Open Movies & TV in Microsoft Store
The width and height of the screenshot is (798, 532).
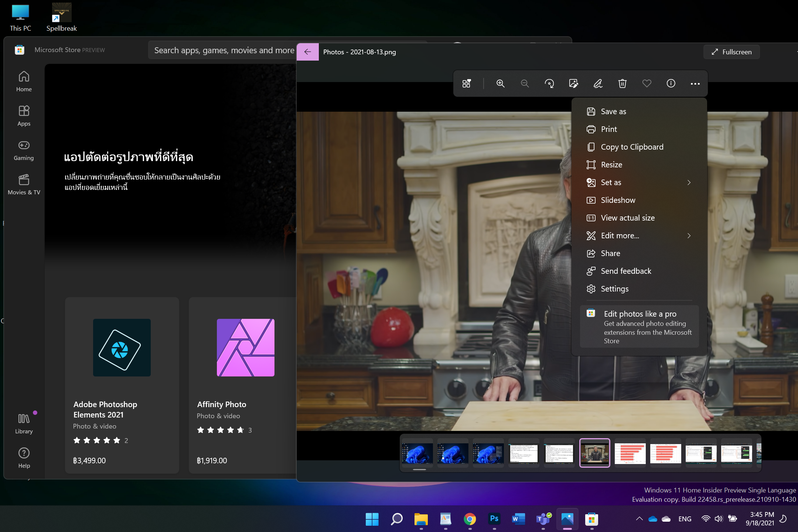pos(24,184)
